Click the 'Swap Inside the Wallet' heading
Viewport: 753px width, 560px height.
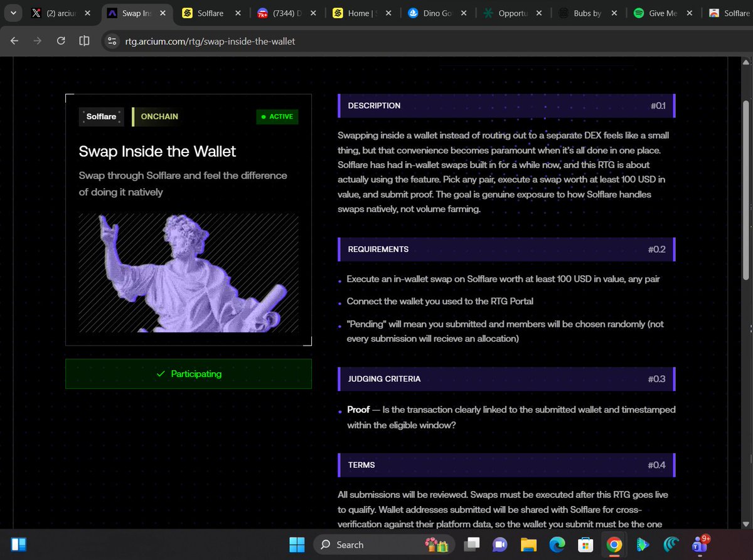(x=158, y=151)
